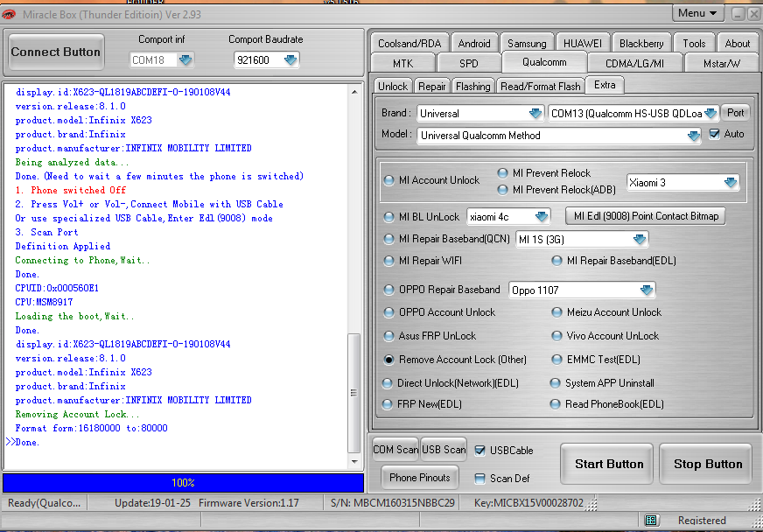Select OPPO Account Unlock radio option
The height and width of the screenshot is (532, 763).
pyautogui.click(x=388, y=312)
